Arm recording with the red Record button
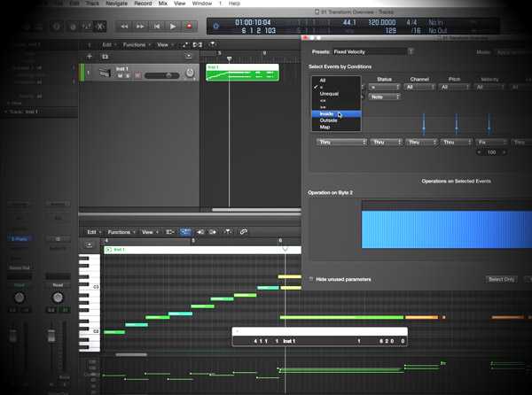The height and width of the screenshot is (395, 532). coord(190,26)
